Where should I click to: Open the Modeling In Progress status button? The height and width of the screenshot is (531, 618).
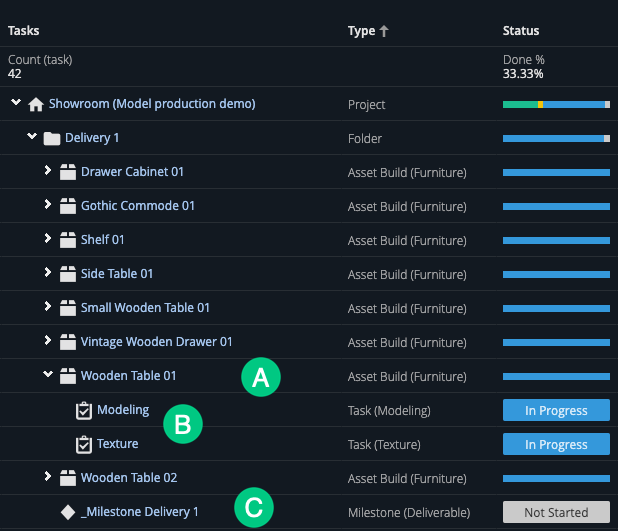pyautogui.click(x=556, y=410)
